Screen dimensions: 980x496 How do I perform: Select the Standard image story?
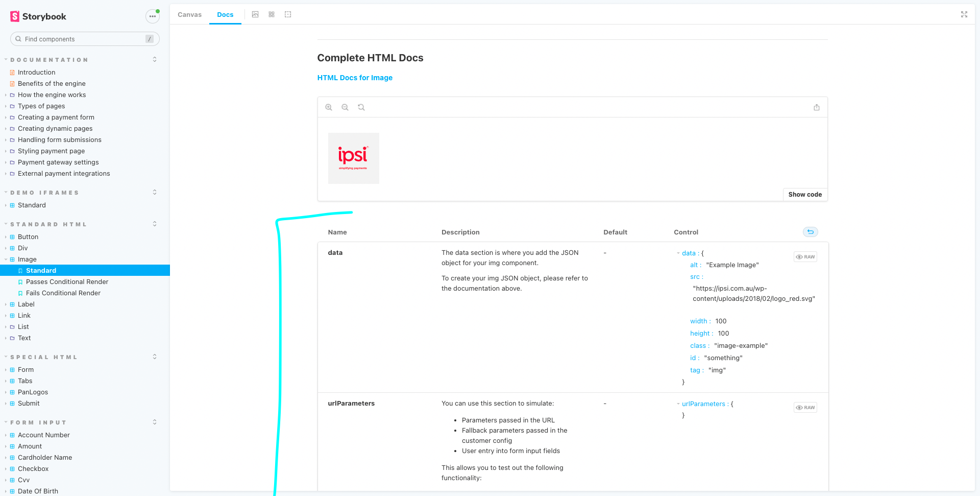click(x=41, y=271)
